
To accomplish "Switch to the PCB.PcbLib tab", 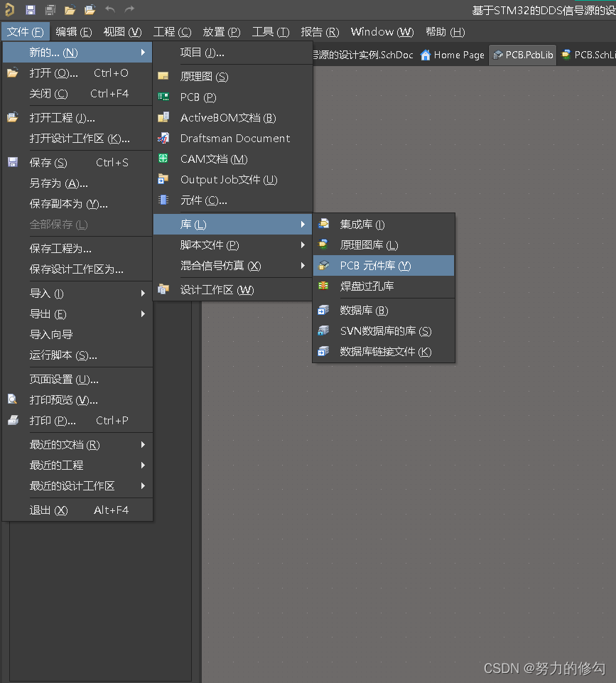I will pyautogui.click(x=523, y=55).
